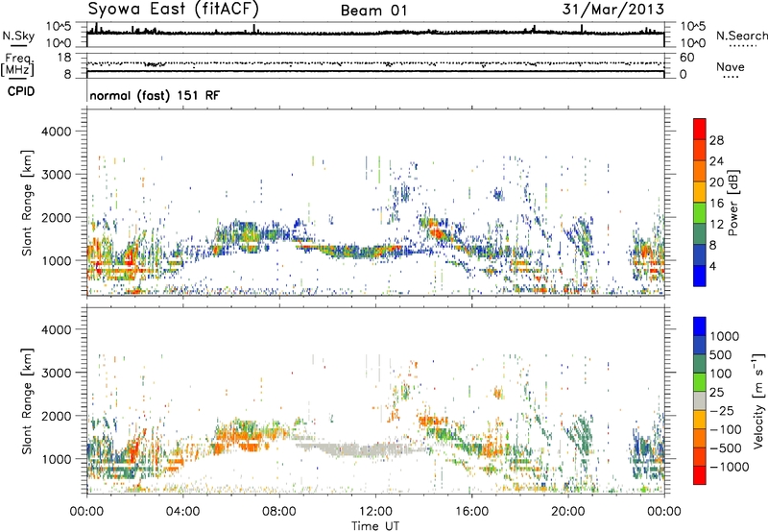Screen dimensions: 768x532
Task: Click the "Slant Range [km]" label of velocity panel
Action: point(27,400)
